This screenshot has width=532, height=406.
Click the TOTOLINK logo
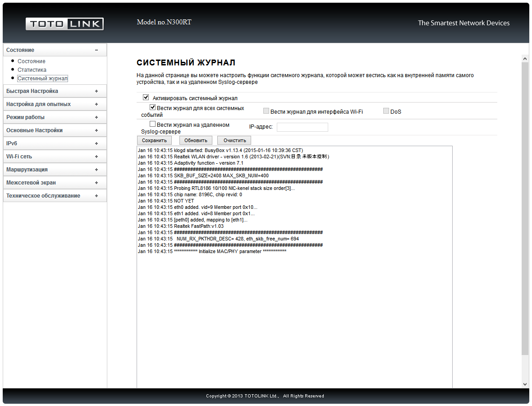64,24
